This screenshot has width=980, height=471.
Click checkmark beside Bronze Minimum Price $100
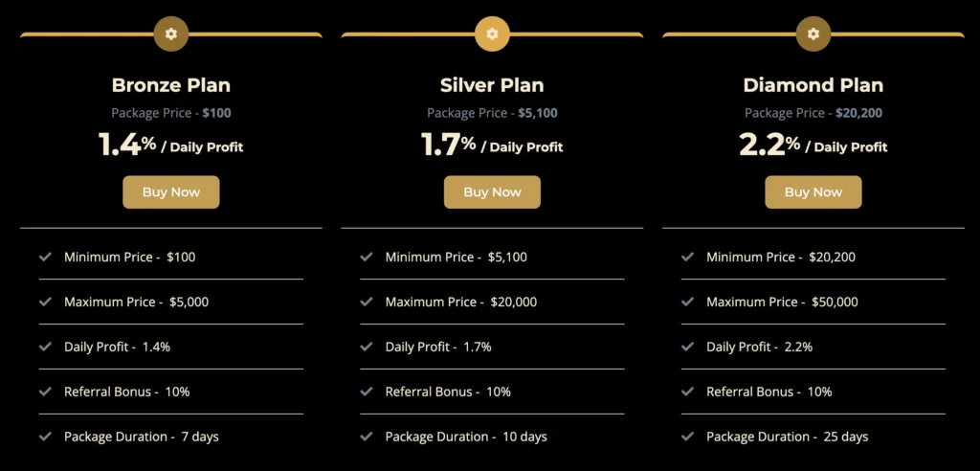point(45,257)
